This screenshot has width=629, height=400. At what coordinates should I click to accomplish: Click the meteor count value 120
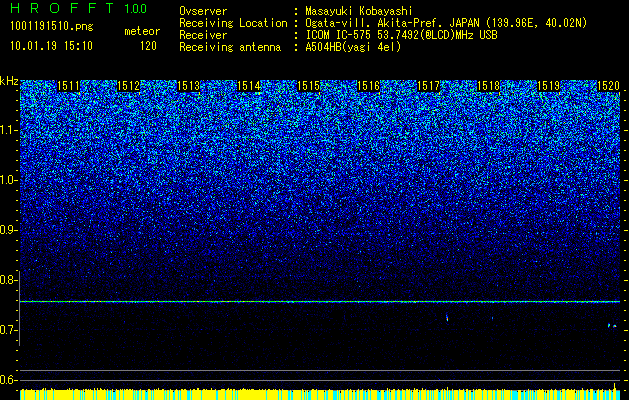coord(148,46)
